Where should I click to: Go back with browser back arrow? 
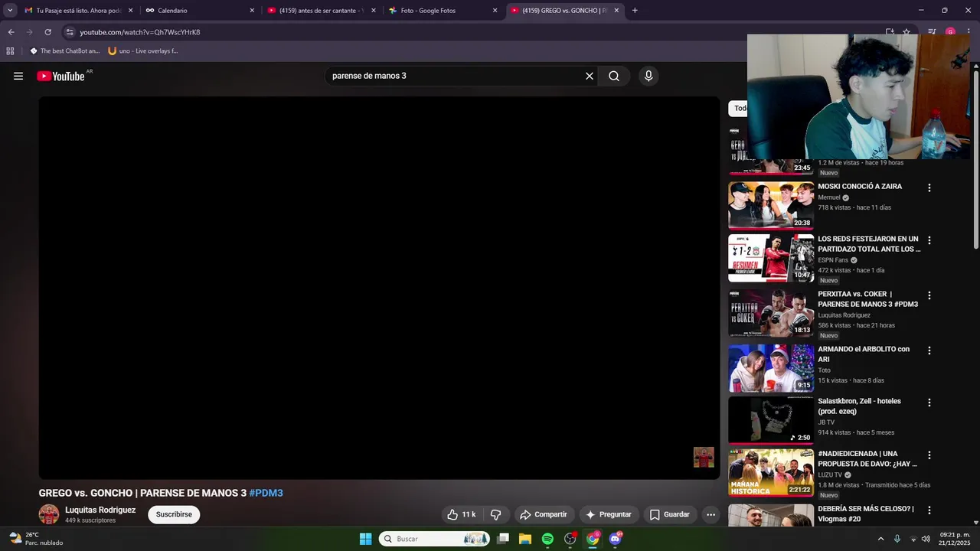point(11,32)
